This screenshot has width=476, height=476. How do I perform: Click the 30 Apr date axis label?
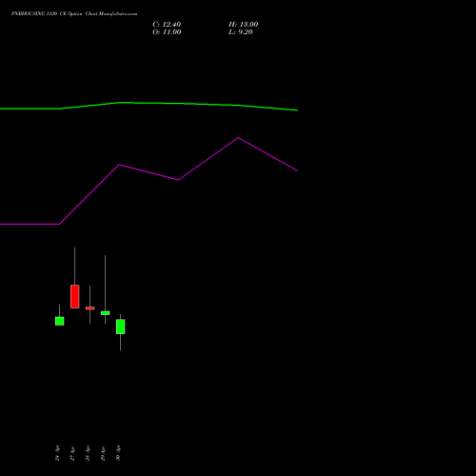(x=118, y=453)
